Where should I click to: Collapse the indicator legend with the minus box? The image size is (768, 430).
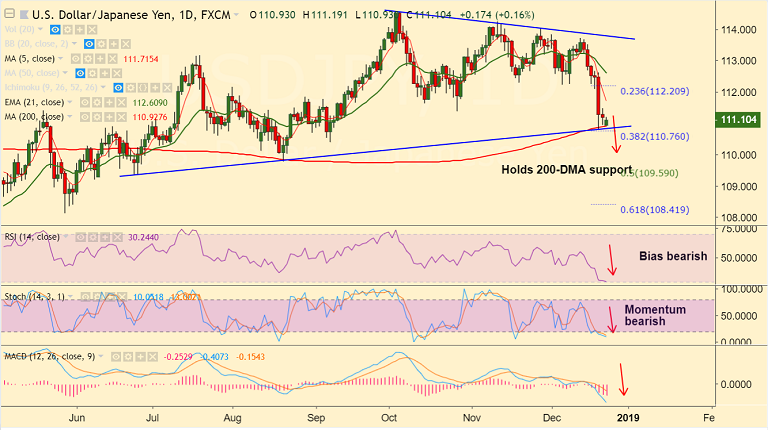point(9,14)
